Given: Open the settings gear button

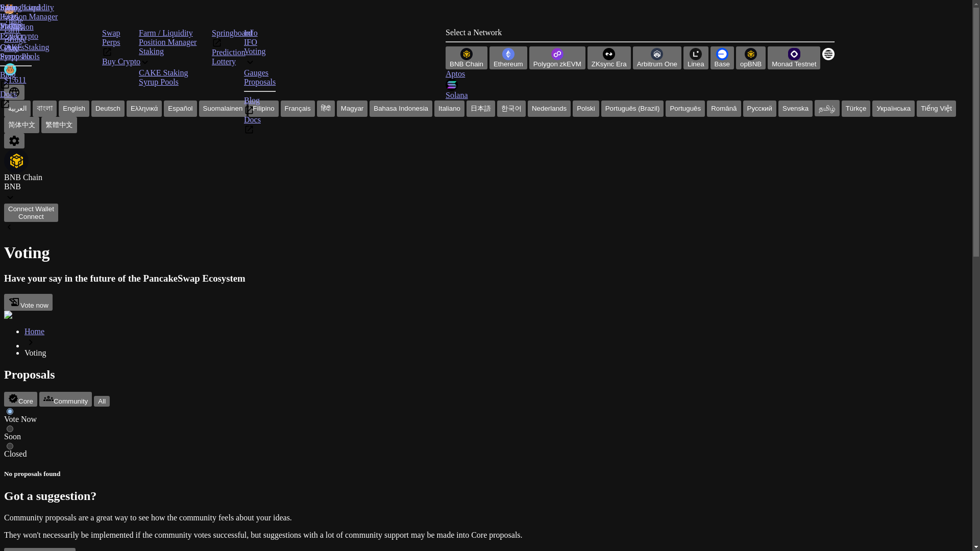Looking at the screenshot, I should click(x=14, y=141).
